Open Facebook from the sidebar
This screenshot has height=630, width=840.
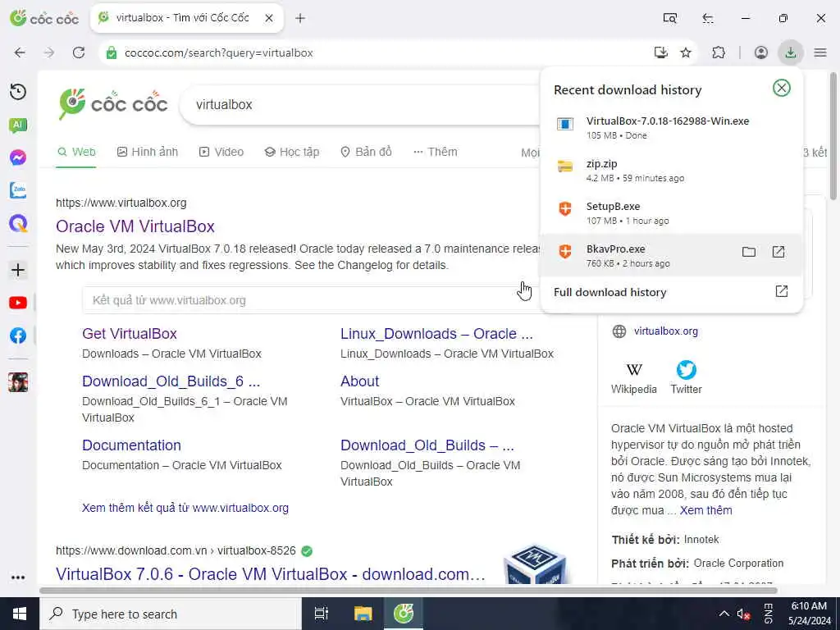pyautogui.click(x=18, y=336)
